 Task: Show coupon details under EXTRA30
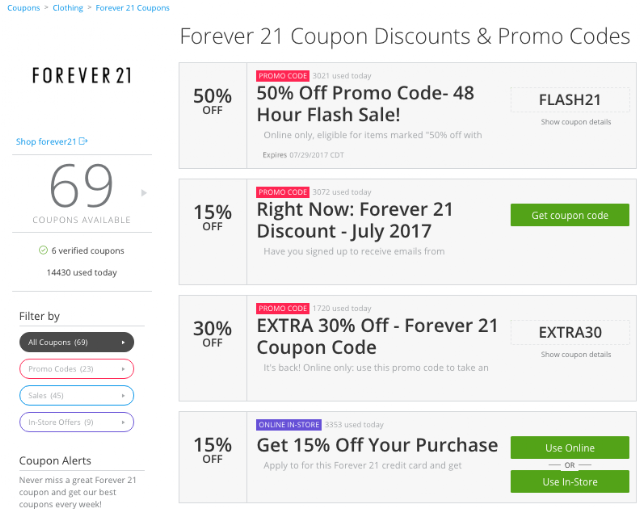tap(575, 354)
